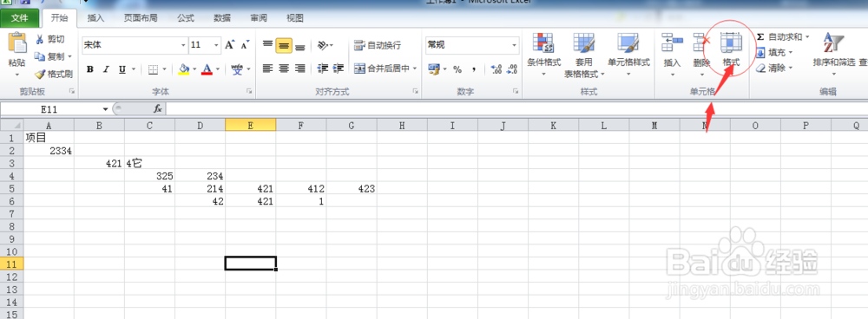Click AutoSum (自动求和)

click(x=782, y=37)
